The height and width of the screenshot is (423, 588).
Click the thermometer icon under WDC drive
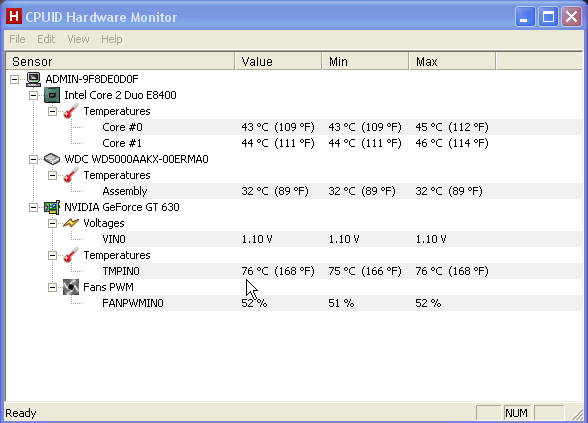[71, 175]
